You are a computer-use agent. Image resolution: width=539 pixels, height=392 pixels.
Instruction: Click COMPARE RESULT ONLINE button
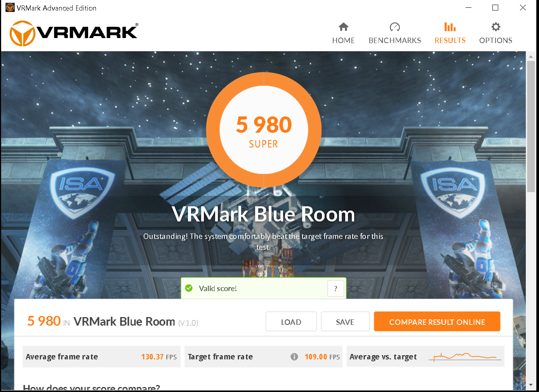[437, 322]
